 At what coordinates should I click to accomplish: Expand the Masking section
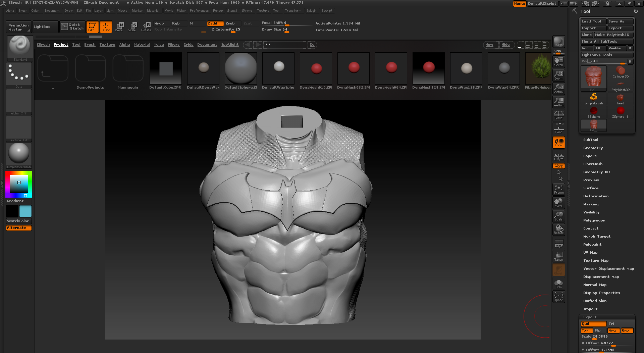point(591,204)
